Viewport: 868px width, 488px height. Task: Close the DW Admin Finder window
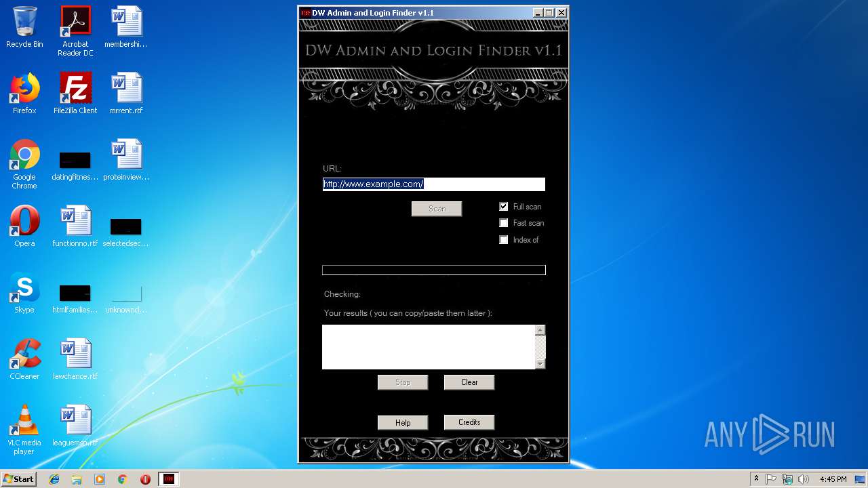pyautogui.click(x=561, y=13)
